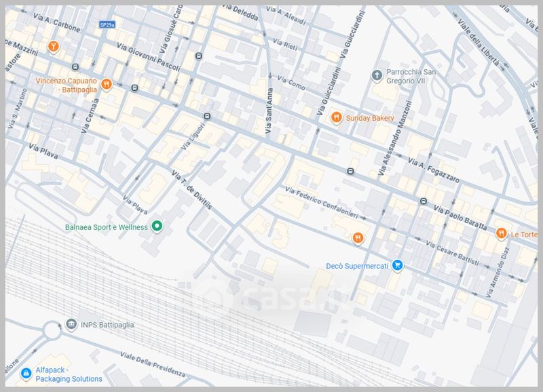Click the Parrocchia San Gregorio VII church icon
The image size is (543, 392).
pos(377,73)
